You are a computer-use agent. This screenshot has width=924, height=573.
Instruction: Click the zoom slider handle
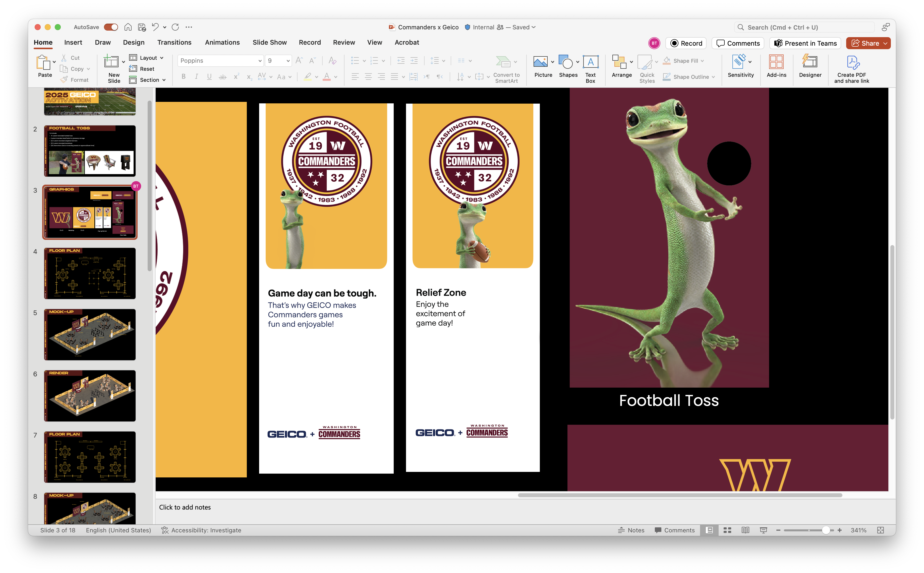click(x=826, y=530)
